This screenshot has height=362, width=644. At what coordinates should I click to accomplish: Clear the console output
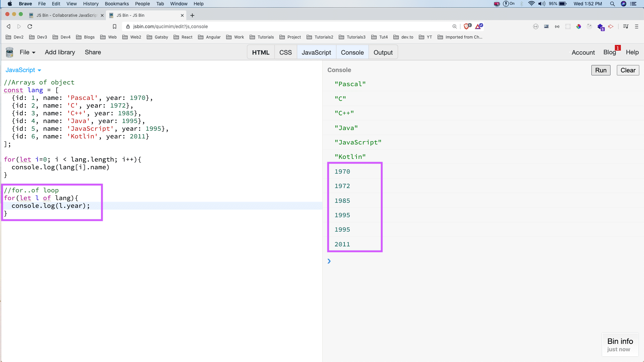[628, 70]
